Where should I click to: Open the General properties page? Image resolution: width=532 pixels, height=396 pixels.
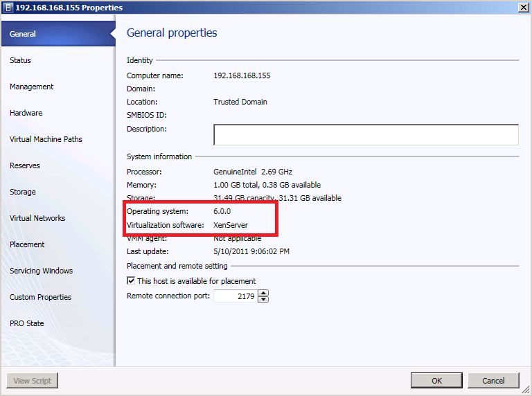[x=58, y=33]
